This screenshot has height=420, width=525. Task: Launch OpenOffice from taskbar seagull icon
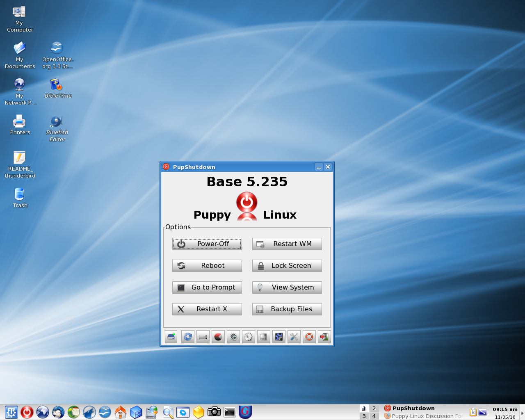coord(105,412)
